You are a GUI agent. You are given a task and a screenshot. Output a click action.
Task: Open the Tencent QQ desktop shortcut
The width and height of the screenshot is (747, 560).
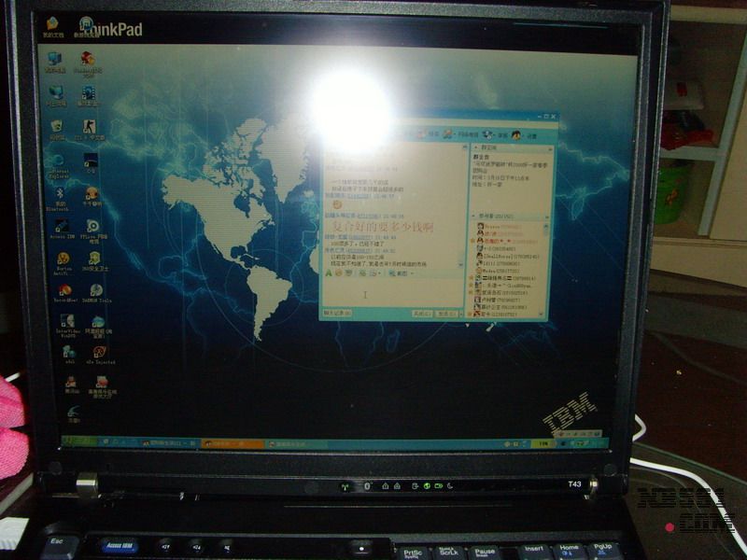point(71,385)
